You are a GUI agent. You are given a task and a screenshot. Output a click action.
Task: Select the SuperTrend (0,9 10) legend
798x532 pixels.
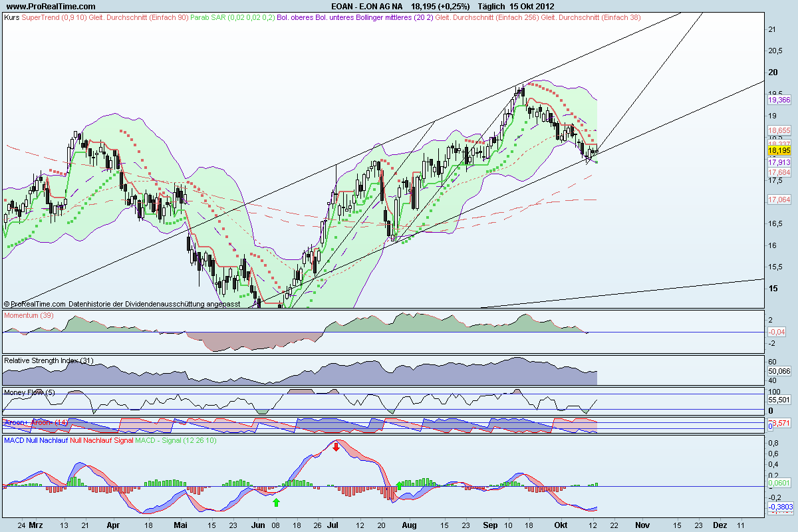coord(54,17)
